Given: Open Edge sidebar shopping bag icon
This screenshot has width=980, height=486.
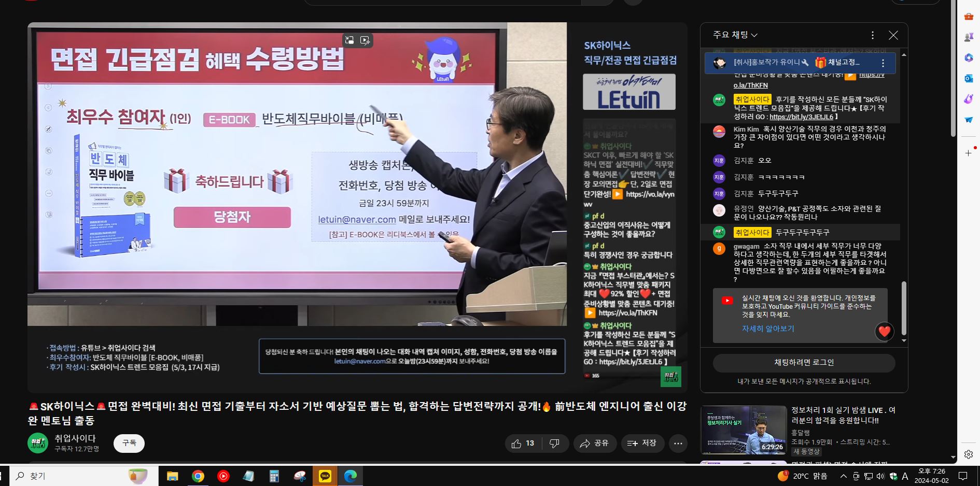Looking at the screenshot, I should click(x=969, y=17).
